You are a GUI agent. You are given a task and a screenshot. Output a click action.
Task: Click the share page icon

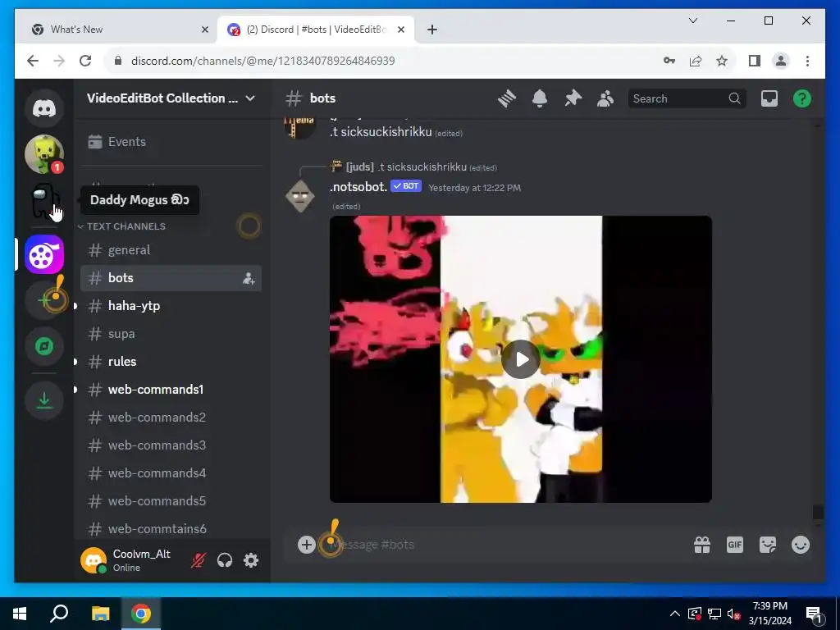click(x=696, y=61)
